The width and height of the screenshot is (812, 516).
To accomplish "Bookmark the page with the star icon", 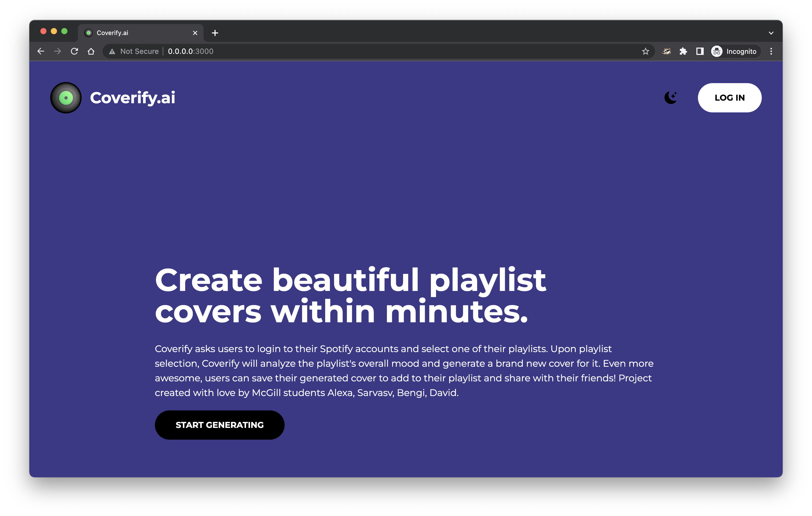I will pyautogui.click(x=645, y=51).
